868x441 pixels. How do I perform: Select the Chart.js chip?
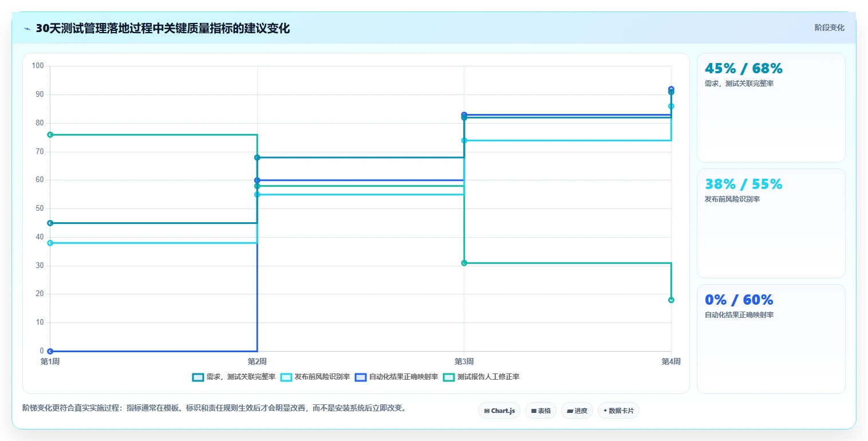click(x=499, y=411)
